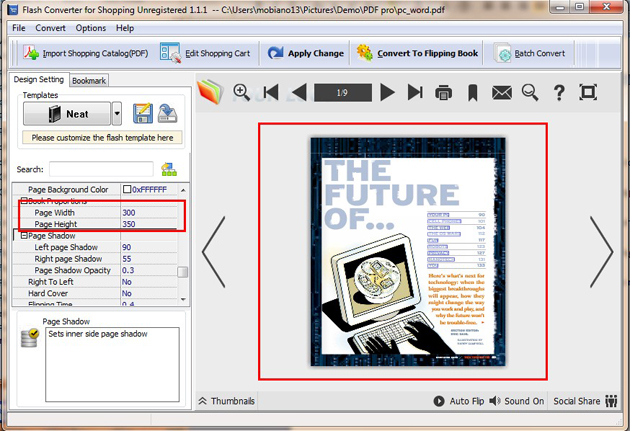Click the Search input field
The width and height of the screenshot is (630, 431).
101,169
